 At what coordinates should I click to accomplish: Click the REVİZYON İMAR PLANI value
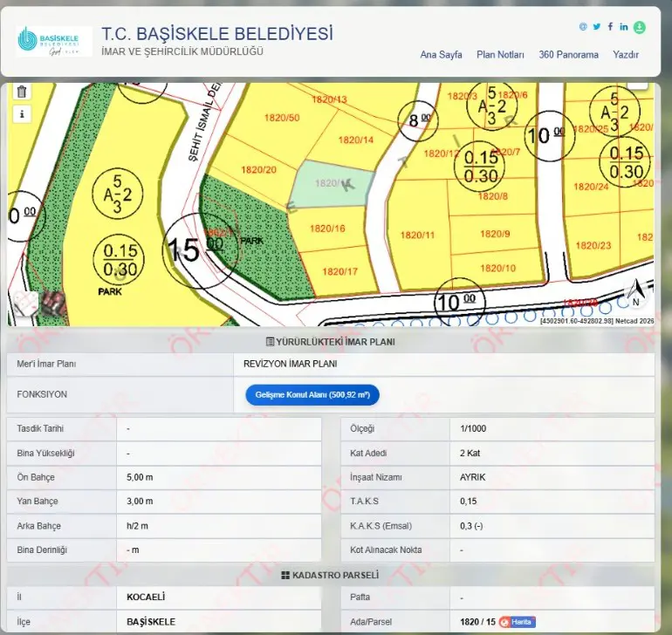tap(290, 364)
